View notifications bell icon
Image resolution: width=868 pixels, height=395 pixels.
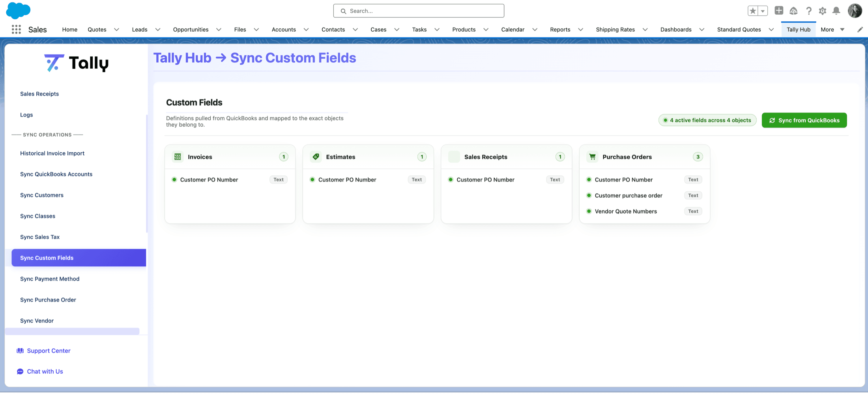(836, 11)
